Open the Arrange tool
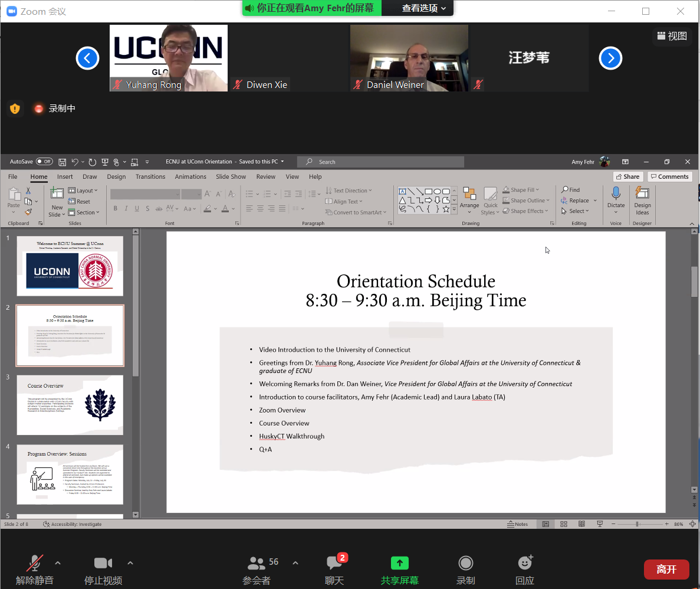The image size is (700, 589). [469, 200]
